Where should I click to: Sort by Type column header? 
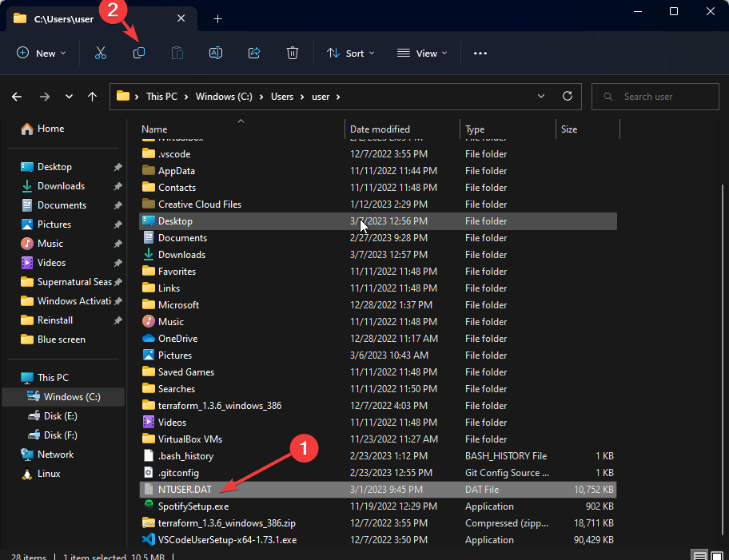(x=508, y=129)
